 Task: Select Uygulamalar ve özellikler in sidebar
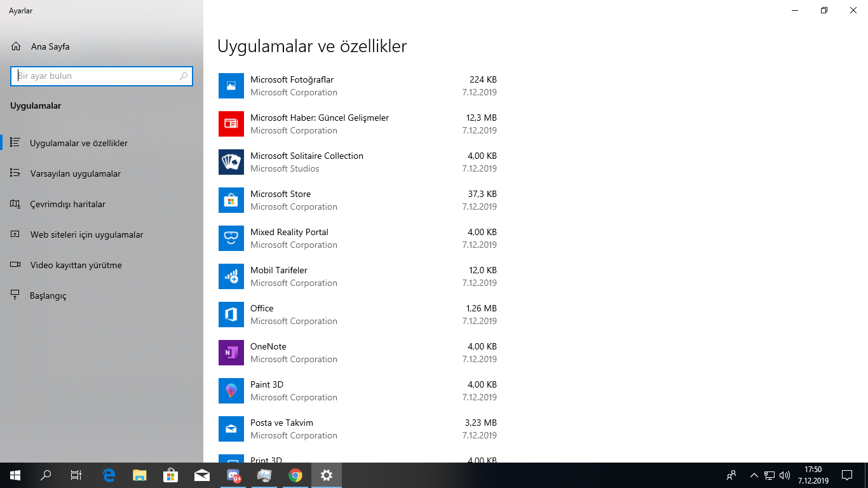click(102, 143)
